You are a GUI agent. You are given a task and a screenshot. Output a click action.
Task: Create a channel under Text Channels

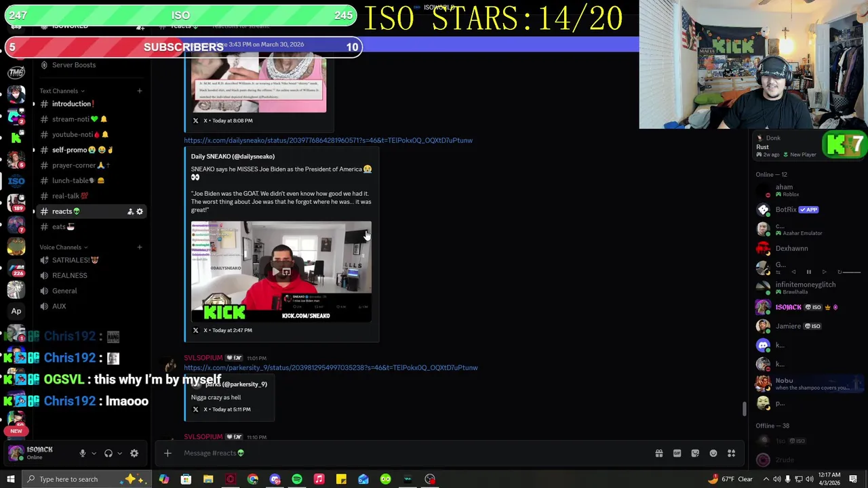[x=140, y=91]
